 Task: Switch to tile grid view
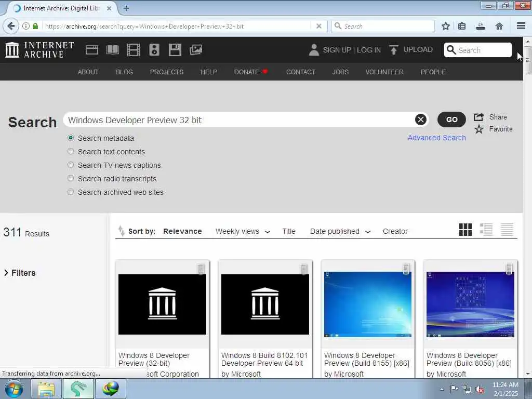pos(465,230)
